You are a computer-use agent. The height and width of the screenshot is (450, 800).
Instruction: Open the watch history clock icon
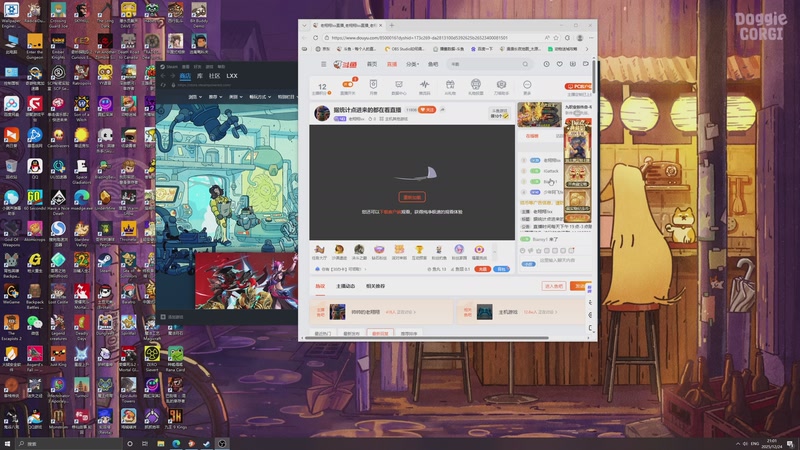coord(546,64)
